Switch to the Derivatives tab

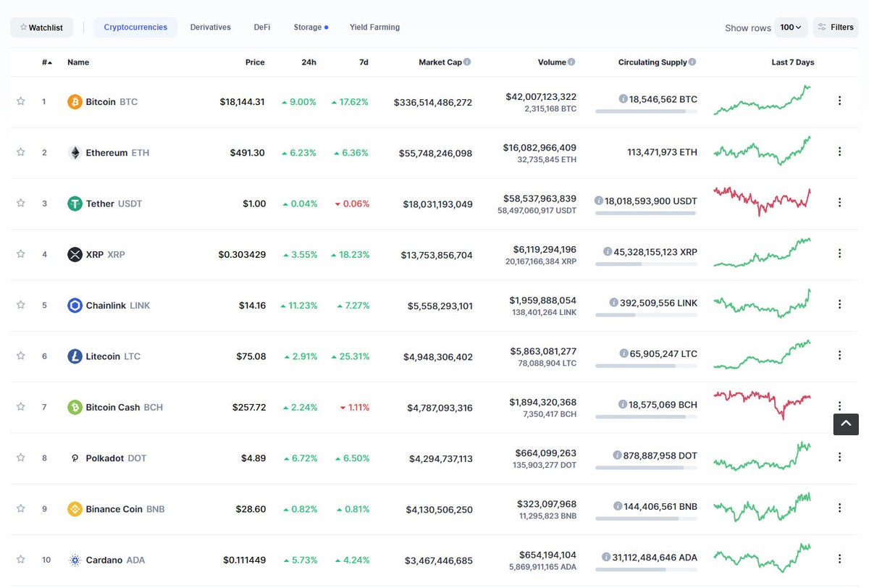pyautogui.click(x=210, y=27)
